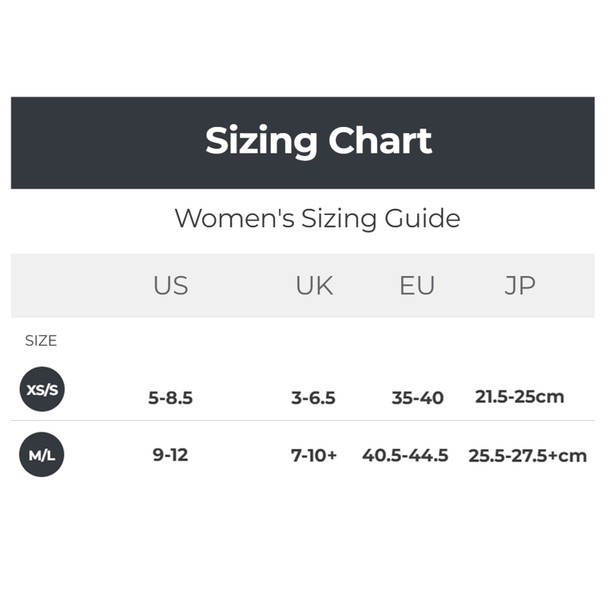The width and height of the screenshot is (608, 608).
Task: Select the US column header
Action: click(171, 286)
